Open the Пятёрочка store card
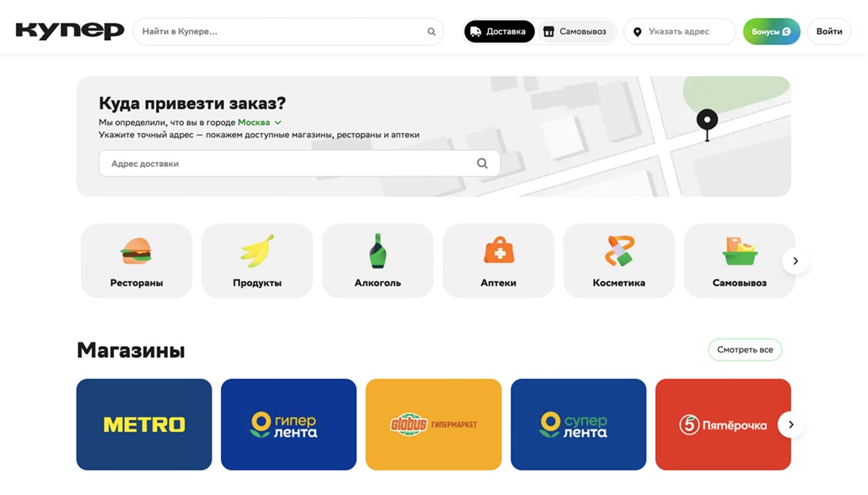868x495 pixels. coord(723,424)
